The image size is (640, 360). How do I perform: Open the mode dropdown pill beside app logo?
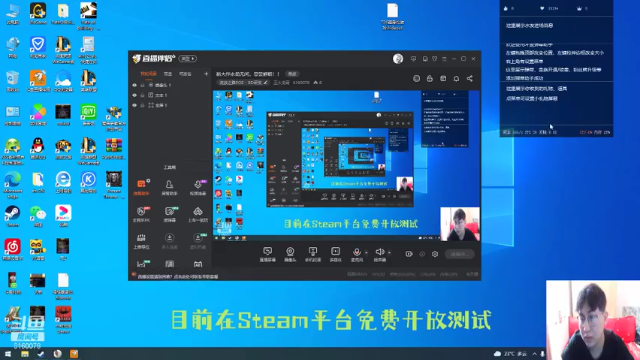click(188, 59)
